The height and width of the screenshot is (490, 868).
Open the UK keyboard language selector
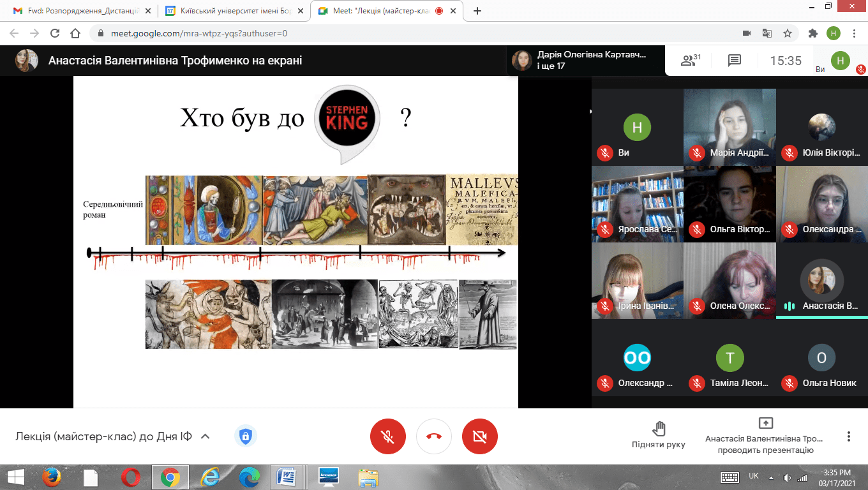tap(753, 477)
